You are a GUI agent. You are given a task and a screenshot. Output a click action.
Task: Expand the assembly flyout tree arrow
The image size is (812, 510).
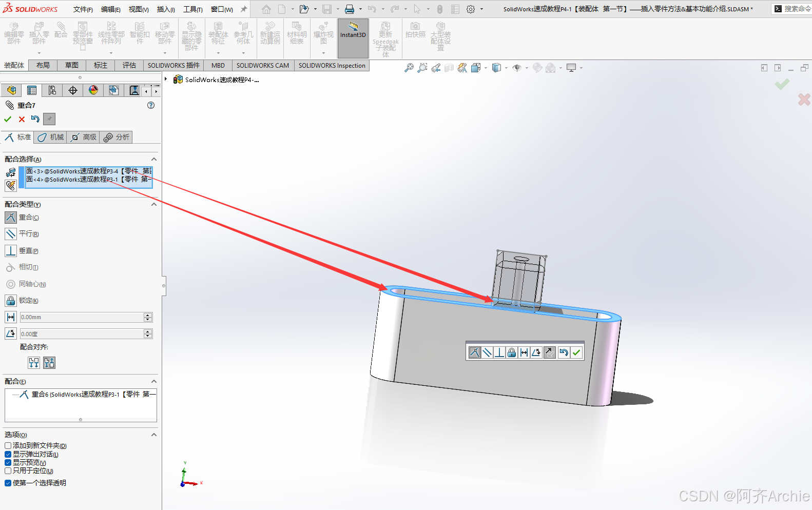pos(166,79)
